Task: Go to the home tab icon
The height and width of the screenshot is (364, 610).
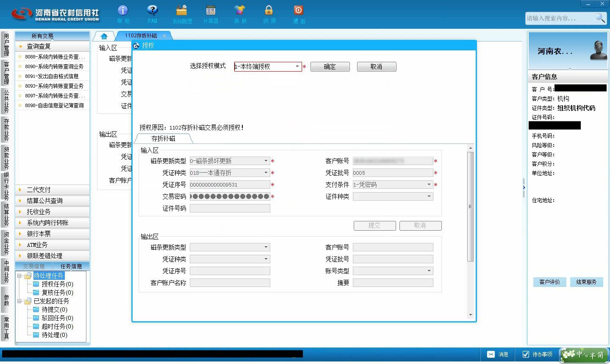Action: (104, 36)
